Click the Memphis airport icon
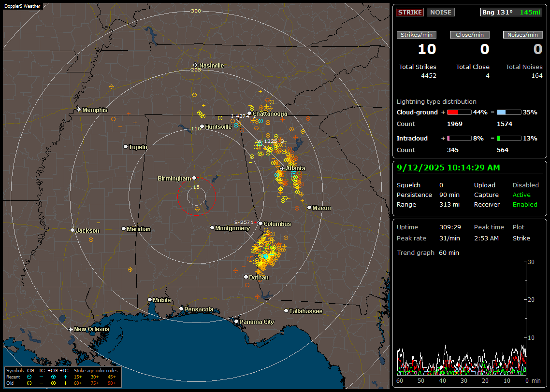550x392 pixels. pos(79,110)
